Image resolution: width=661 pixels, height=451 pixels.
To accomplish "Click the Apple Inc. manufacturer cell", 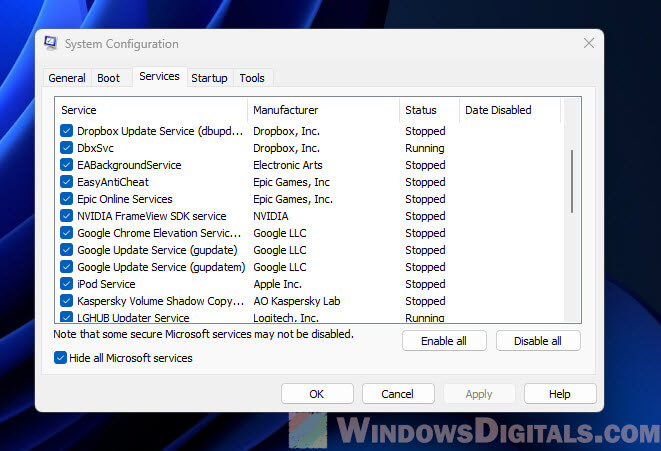I will click(277, 284).
